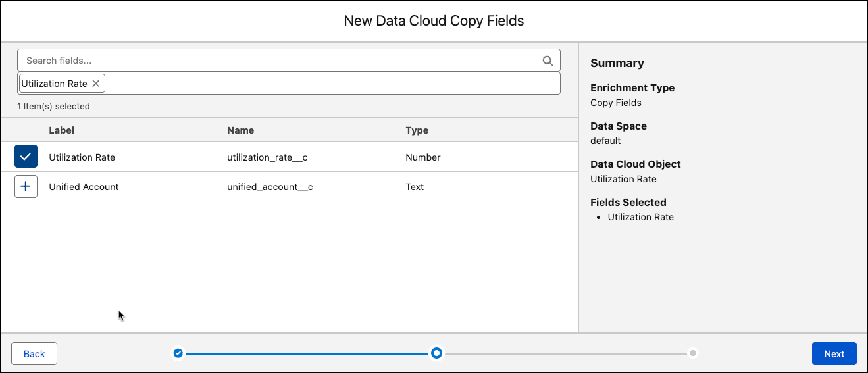Deselect the checked Utilization Rate field

pos(26,157)
